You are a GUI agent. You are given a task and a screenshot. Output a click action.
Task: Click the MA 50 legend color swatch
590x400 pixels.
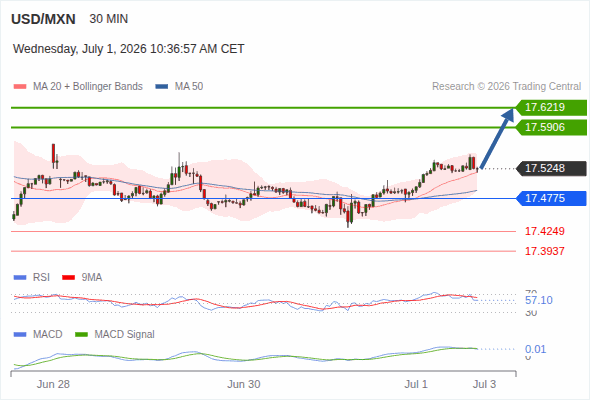pyautogui.click(x=162, y=87)
